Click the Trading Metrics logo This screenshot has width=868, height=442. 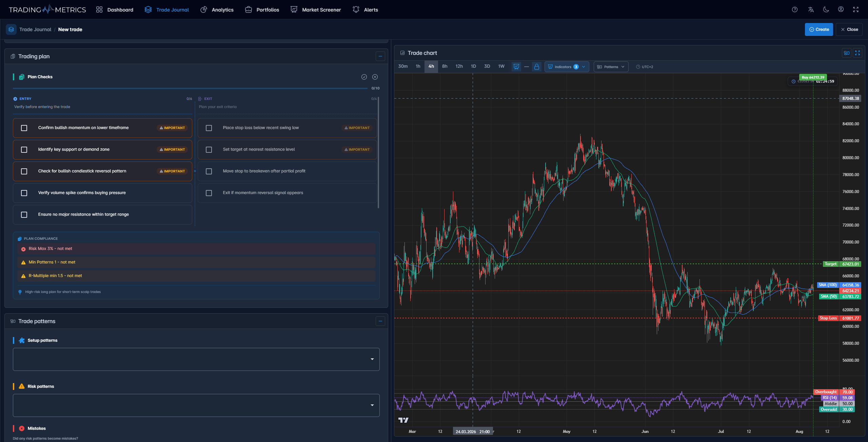[47, 9]
